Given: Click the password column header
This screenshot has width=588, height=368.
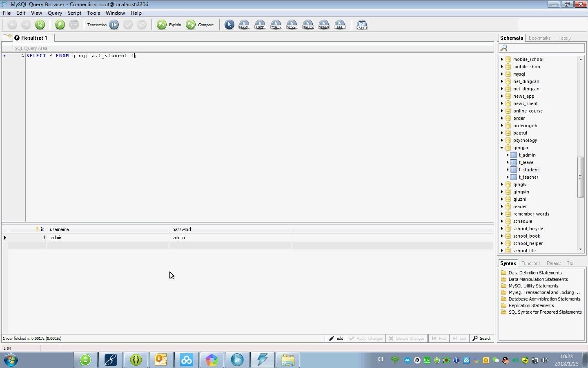Looking at the screenshot, I should point(230,229).
